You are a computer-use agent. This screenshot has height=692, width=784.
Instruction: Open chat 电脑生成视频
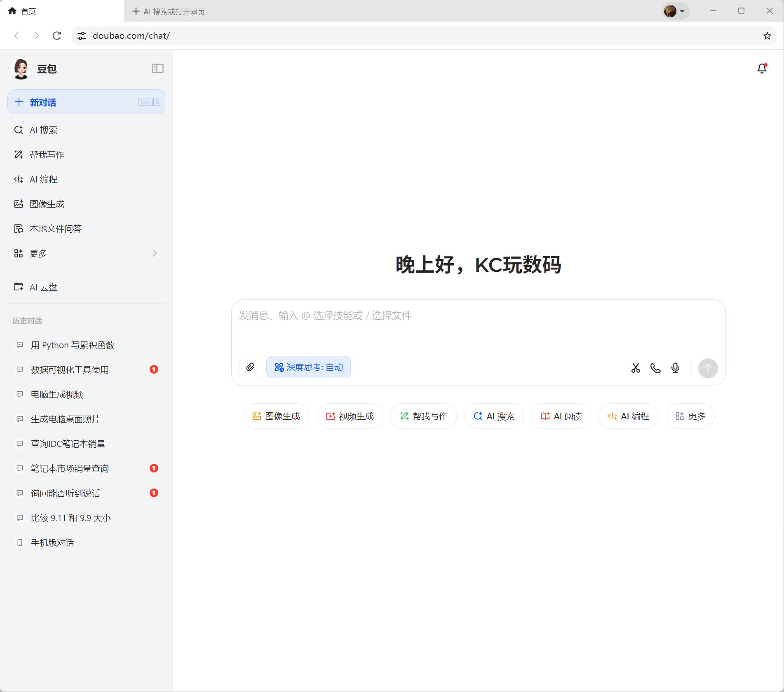coord(87,395)
